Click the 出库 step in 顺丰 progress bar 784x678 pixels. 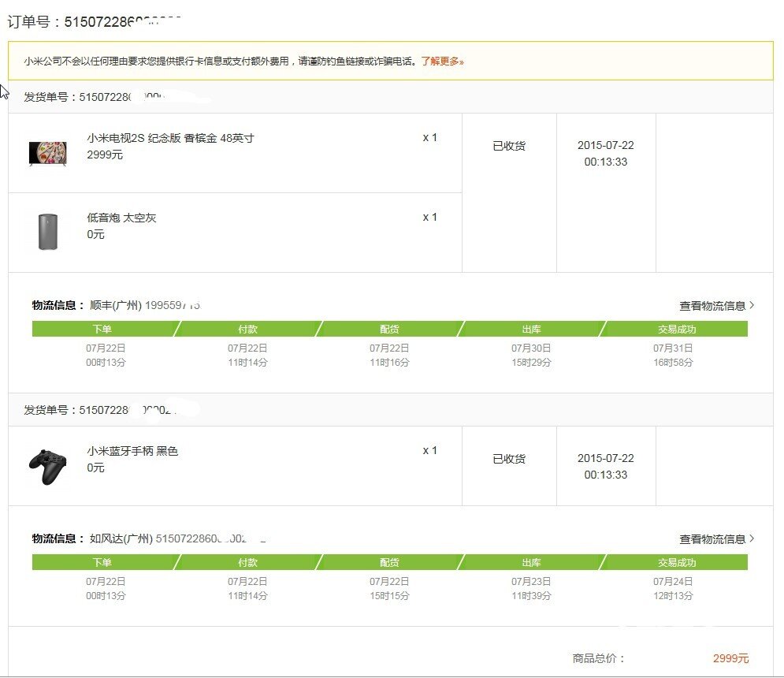pyautogui.click(x=532, y=329)
